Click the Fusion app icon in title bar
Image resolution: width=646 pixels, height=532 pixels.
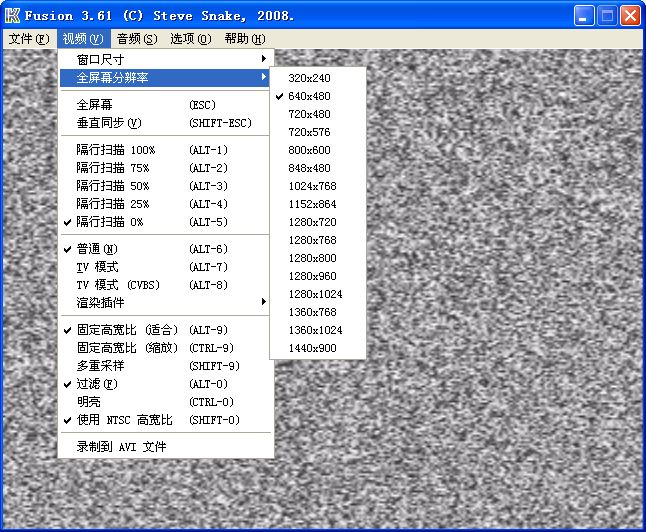[x=12, y=15]
